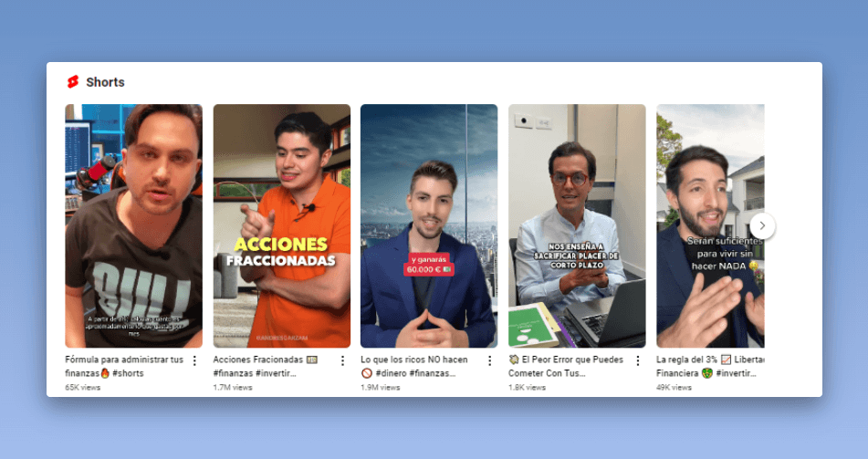868x459 pixels.
Task: Play the short showing 60.000 € overlay
Action: [429, 226]
